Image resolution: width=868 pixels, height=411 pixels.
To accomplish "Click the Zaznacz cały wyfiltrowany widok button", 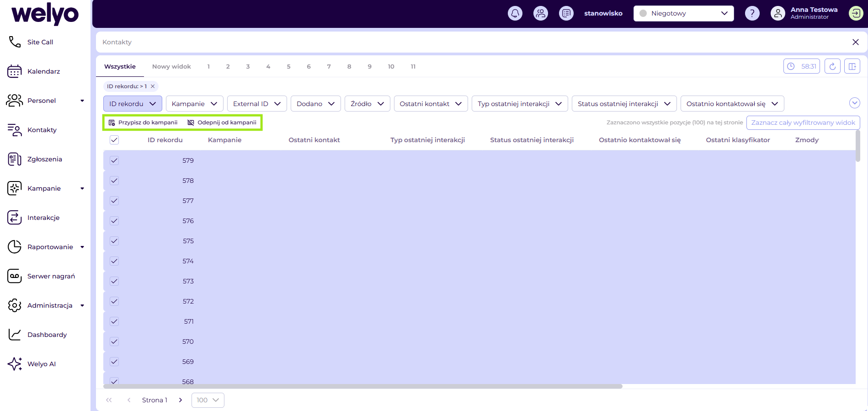I will click(x=803, y=123).
